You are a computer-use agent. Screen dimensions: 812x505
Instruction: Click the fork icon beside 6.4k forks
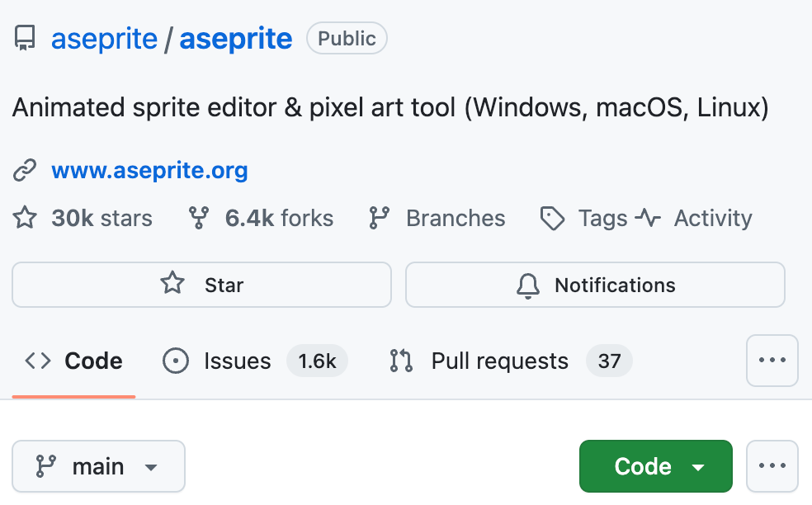tap(199, 219)
